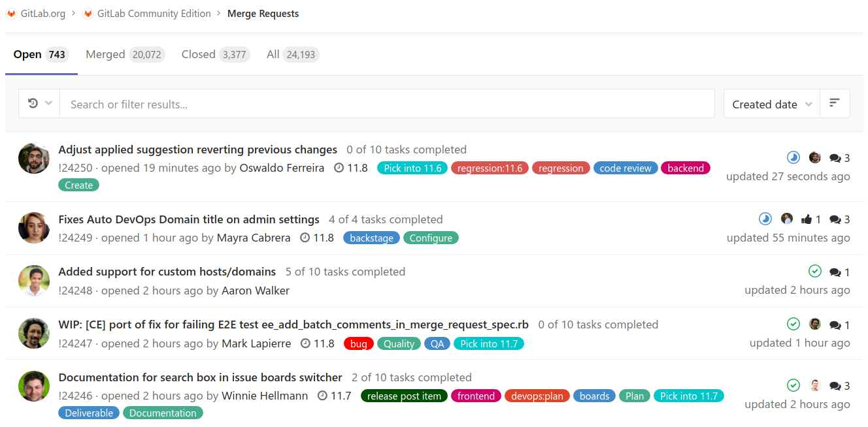Open WIP CE port of fix merge request
This screenshot has height=427, width=868.
[293, 324]
